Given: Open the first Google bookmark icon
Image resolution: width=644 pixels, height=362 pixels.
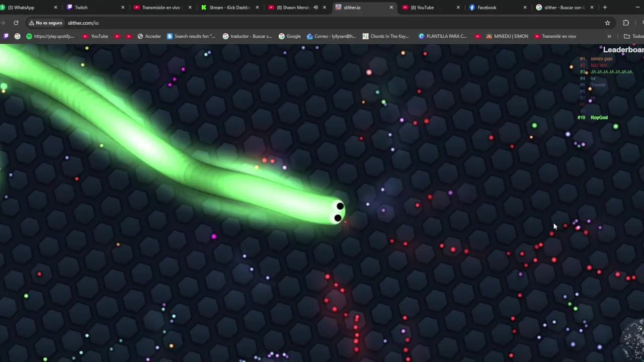Looking at the screenshot, I should point(18,36).
